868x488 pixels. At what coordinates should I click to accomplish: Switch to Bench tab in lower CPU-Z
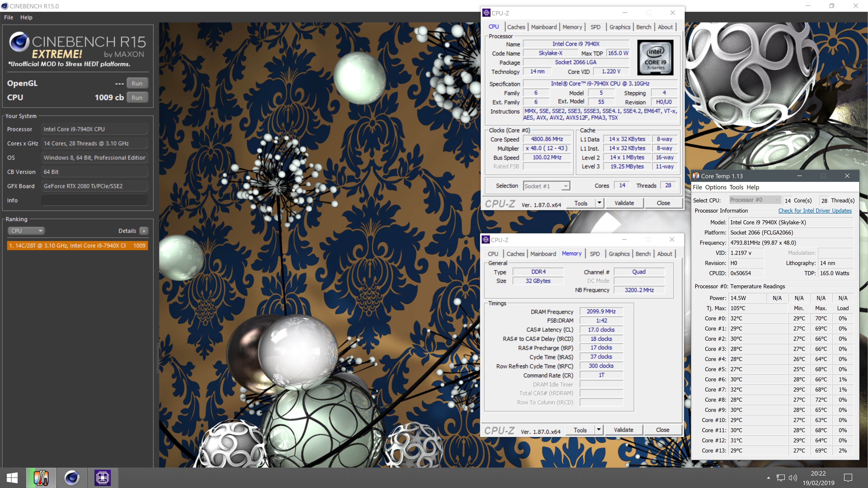click(643, 254)
